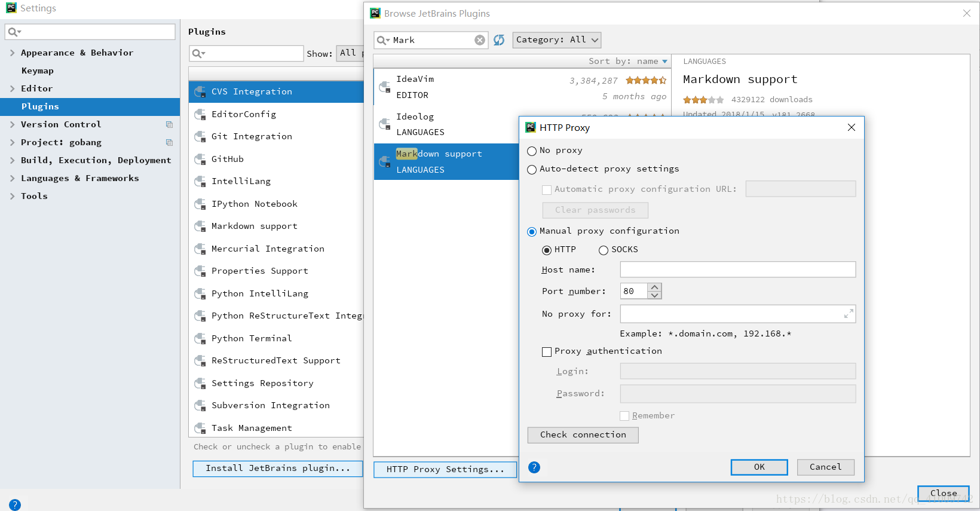Choose the SOCKS proxy type
The image size is (980, 511).
[x=604, y=250]
